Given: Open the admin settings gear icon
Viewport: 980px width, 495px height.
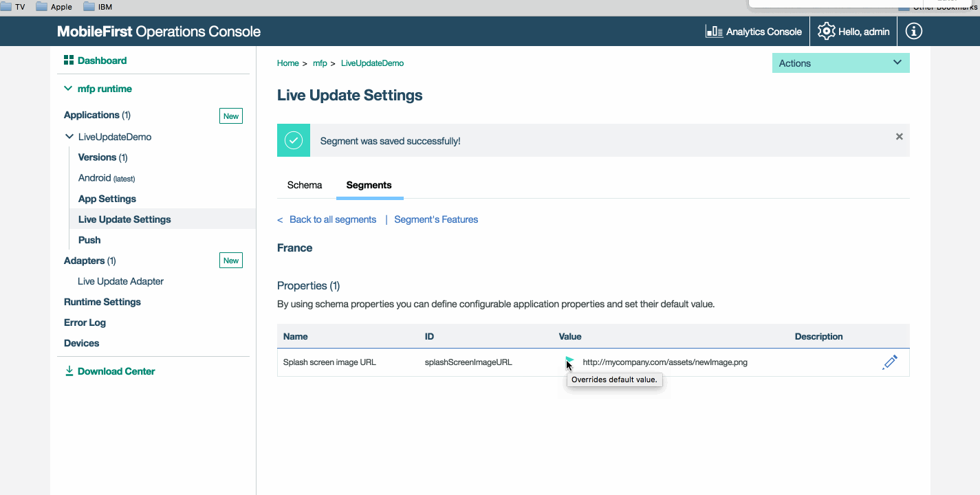Looking at the screenshot, I should pos(826,32).
